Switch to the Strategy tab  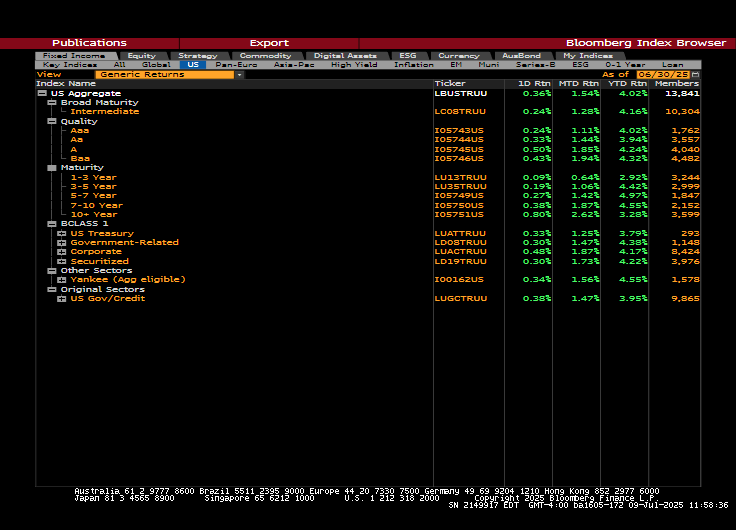click(198, 56)
